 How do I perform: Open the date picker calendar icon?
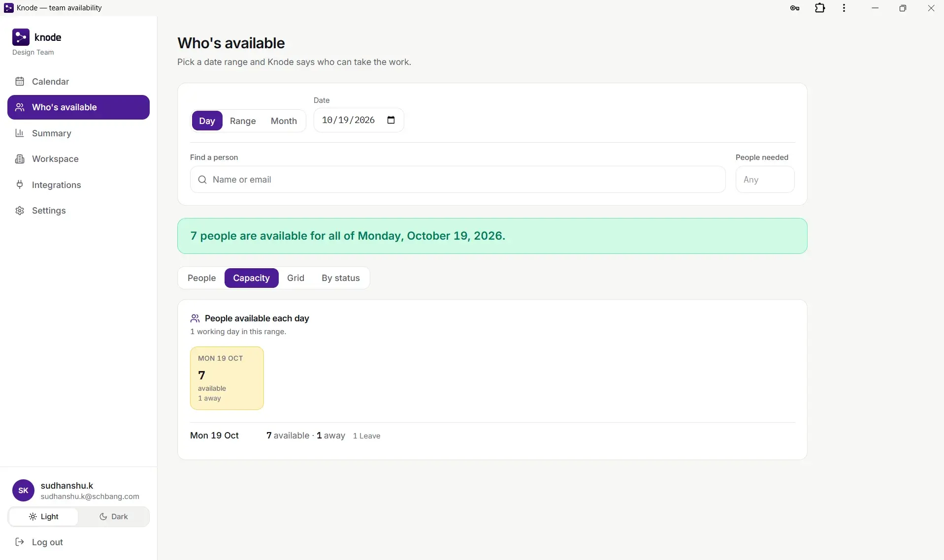pos(391,120)
